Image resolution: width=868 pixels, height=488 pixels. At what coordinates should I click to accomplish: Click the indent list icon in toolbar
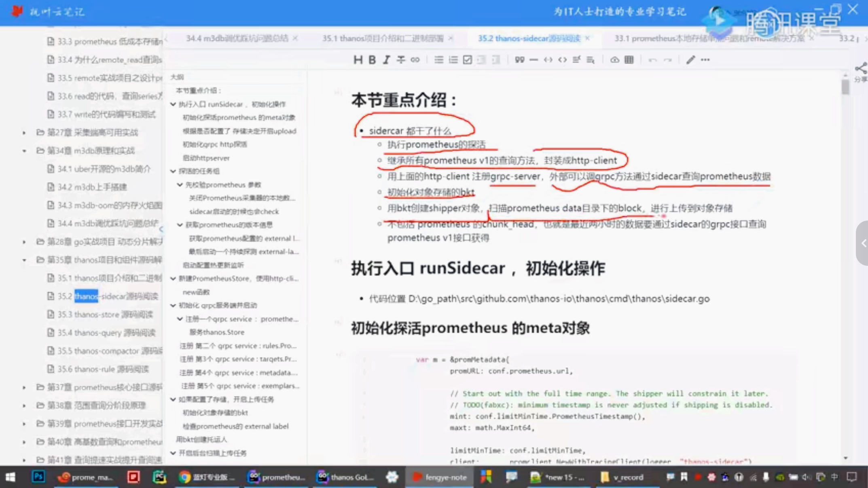(496, 60)
